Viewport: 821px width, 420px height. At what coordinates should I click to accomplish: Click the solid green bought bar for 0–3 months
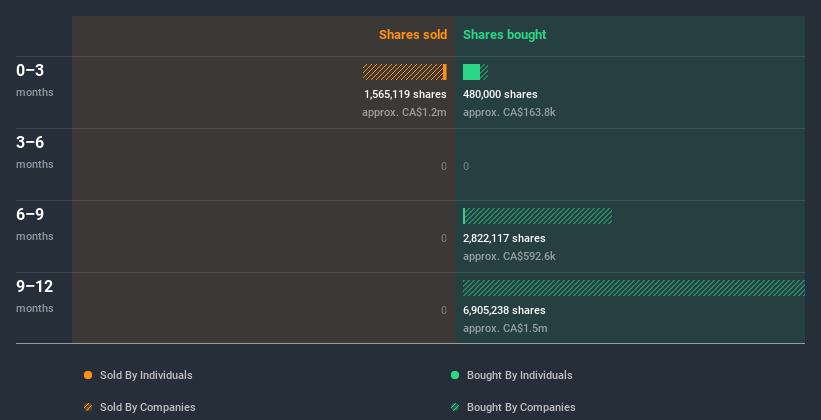coord(471,72)
